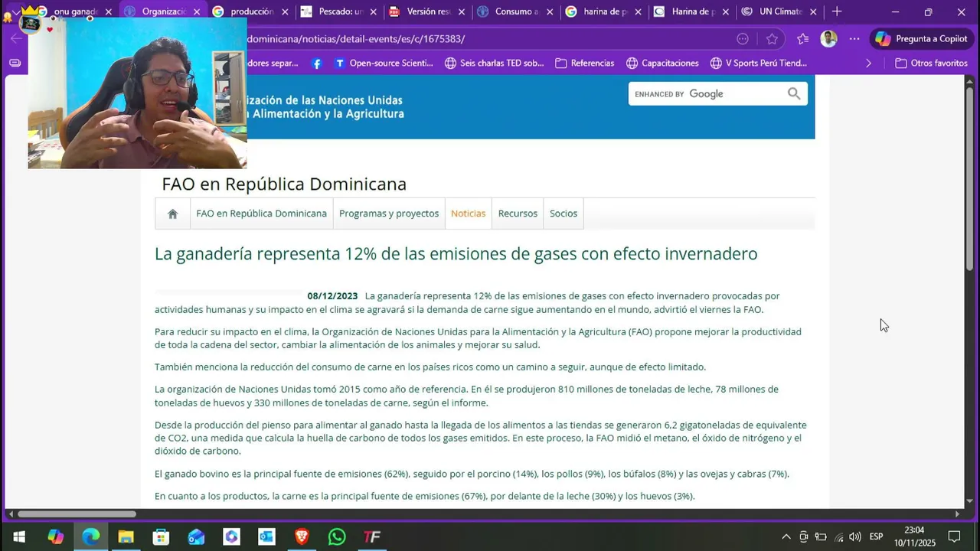Open the notifications action center
This screenshot has height=551, width=980.
pos(955,536)
